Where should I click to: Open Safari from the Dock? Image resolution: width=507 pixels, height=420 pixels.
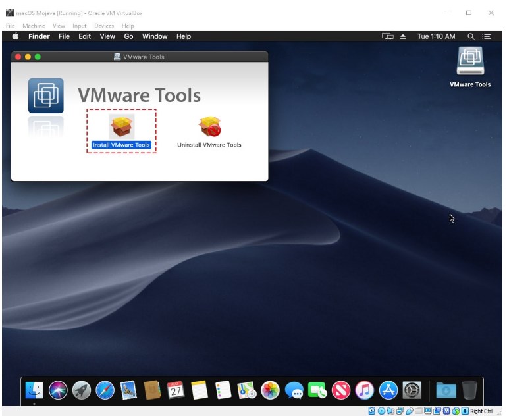[105, 390]
